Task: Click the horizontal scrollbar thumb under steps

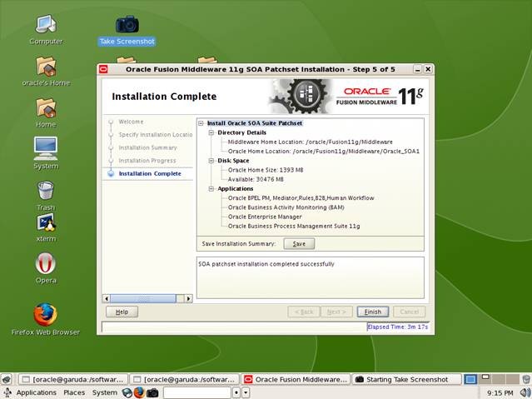Action: pyautogui.click(x=143, y=298)
